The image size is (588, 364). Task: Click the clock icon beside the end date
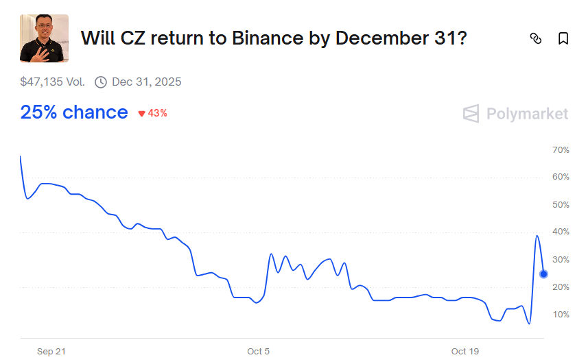[x=101, y=82]
